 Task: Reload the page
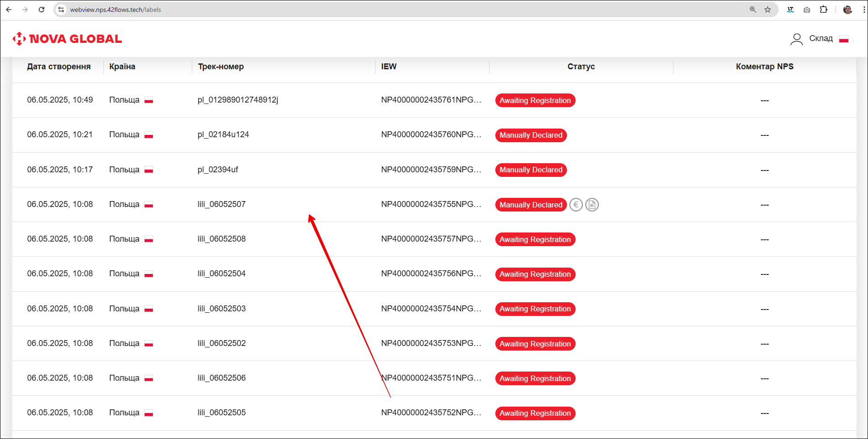pyautogui.click(x=42, y=10)
